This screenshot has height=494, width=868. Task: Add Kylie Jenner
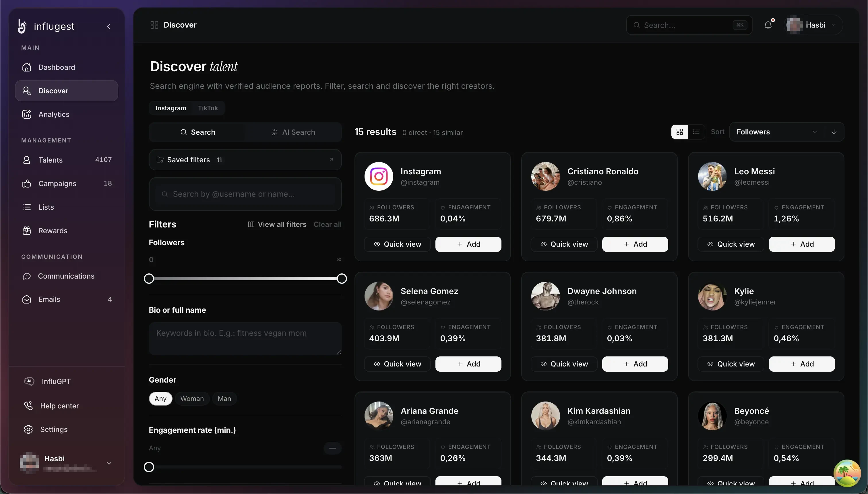click(802, 364)
